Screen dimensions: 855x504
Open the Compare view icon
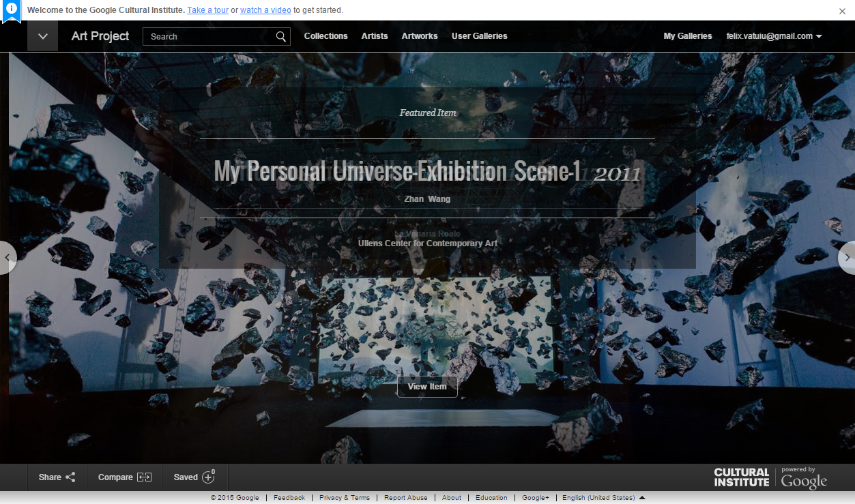pyautogui.click(x=144, y=477)
